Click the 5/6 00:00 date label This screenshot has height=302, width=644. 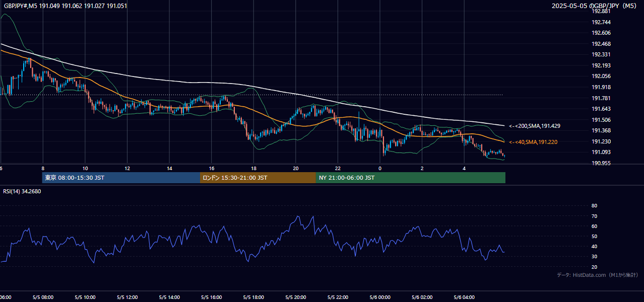(380, 297)
